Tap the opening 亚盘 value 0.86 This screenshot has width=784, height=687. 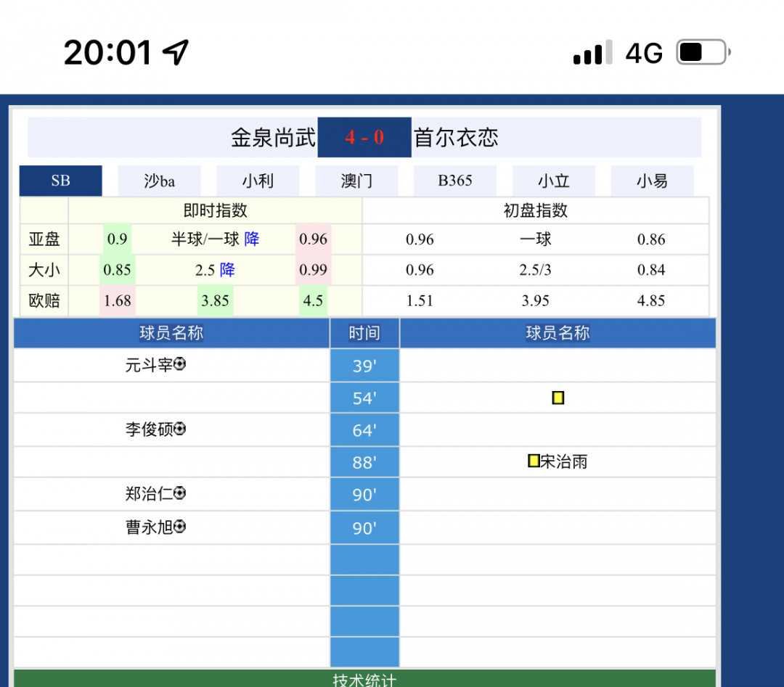[x=651, y=239]
